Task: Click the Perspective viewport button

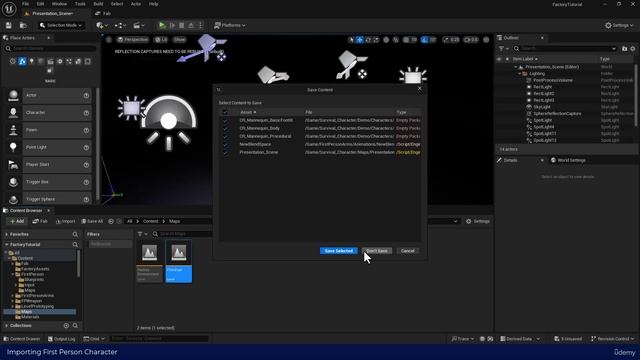Action: pos(133,40)
